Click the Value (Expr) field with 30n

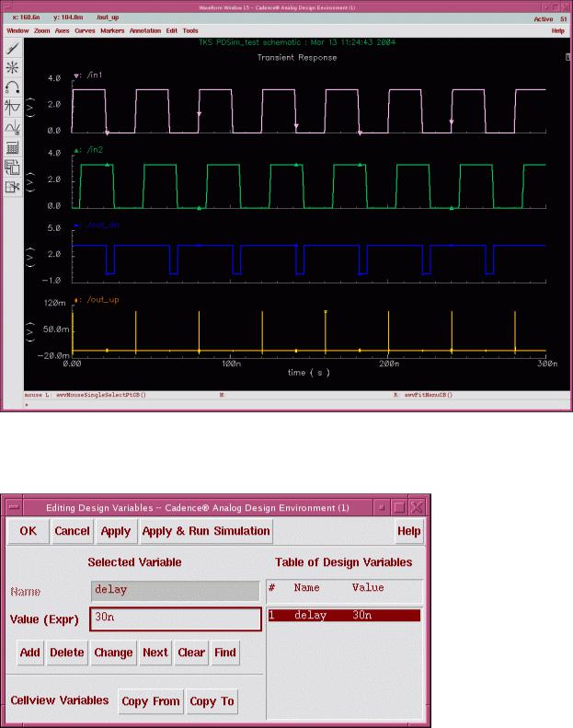176,618
